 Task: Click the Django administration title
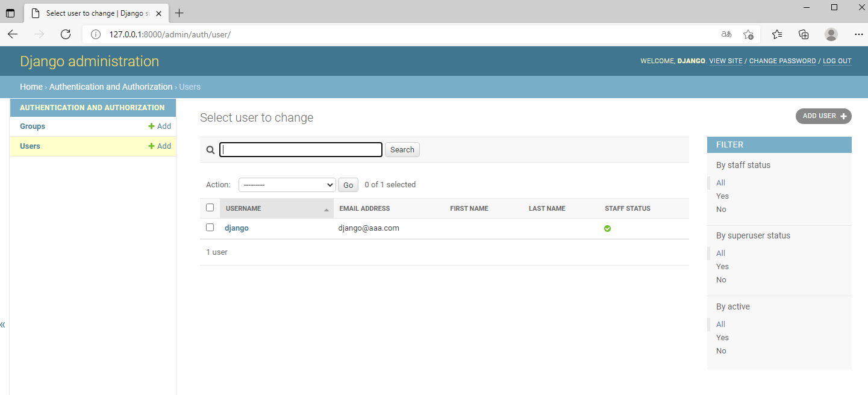point(90,61)
